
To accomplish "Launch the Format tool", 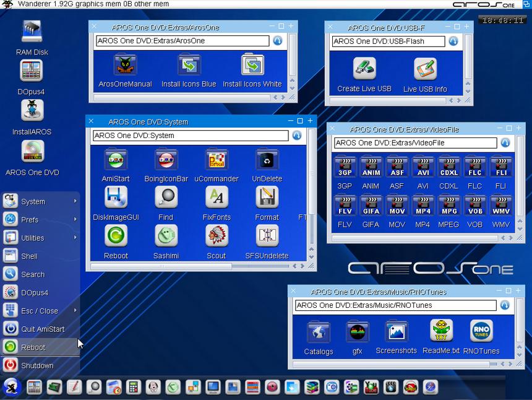I will [267, 198].
